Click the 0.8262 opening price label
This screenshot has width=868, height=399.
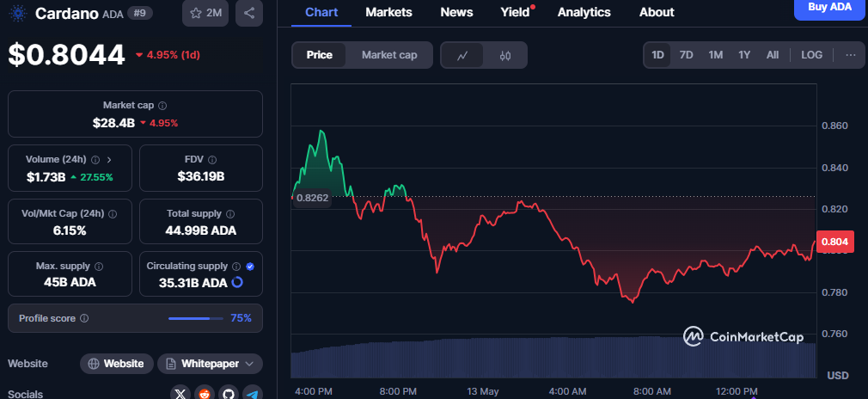(x=312, y=197)
